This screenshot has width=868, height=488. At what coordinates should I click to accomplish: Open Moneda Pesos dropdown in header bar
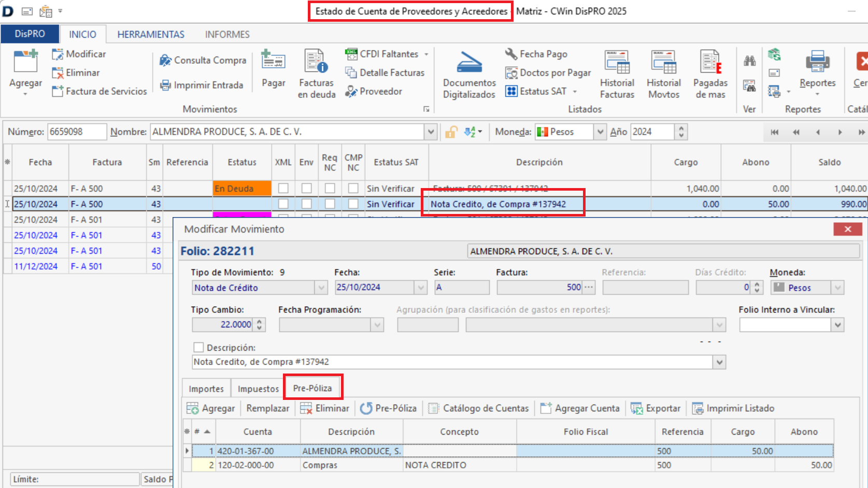pos(600,132)
